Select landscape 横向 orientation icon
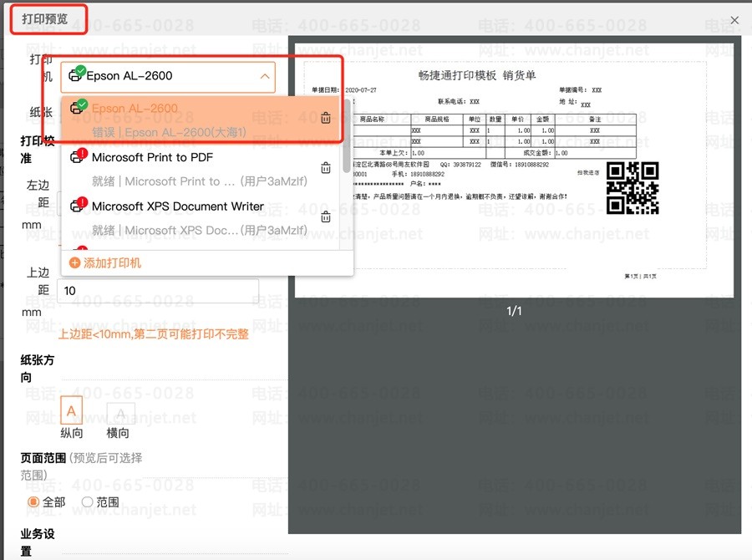The image size is (752, 560). [120, 413]
